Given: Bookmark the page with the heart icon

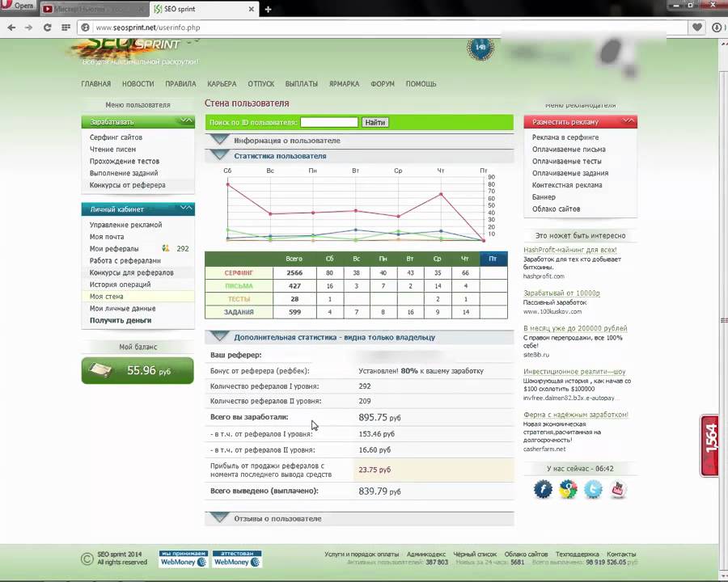Looking at the screenshot, I should 697,27.
